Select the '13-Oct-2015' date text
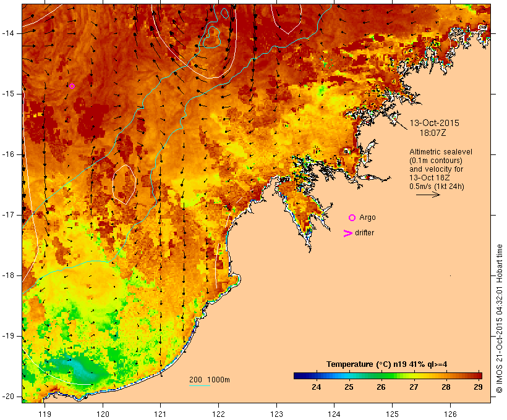Screen dimensions: 507x420 (x=434, y=123)
